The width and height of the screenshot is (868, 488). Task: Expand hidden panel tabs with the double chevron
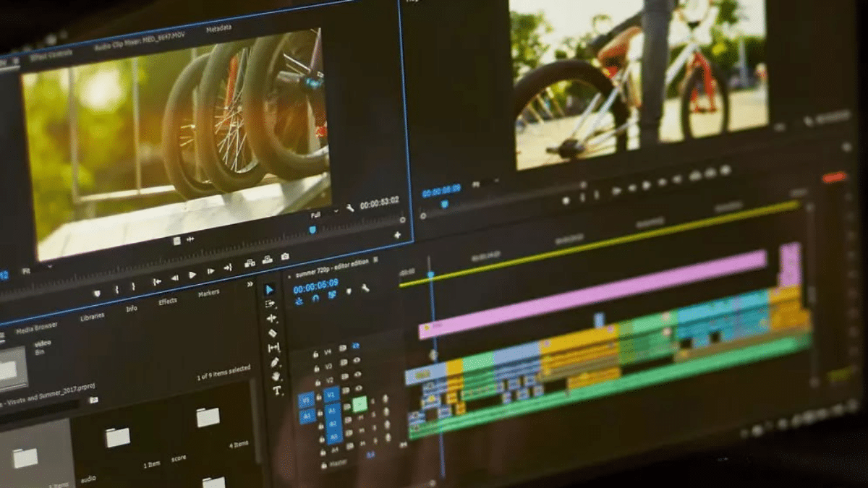(250, 284)
